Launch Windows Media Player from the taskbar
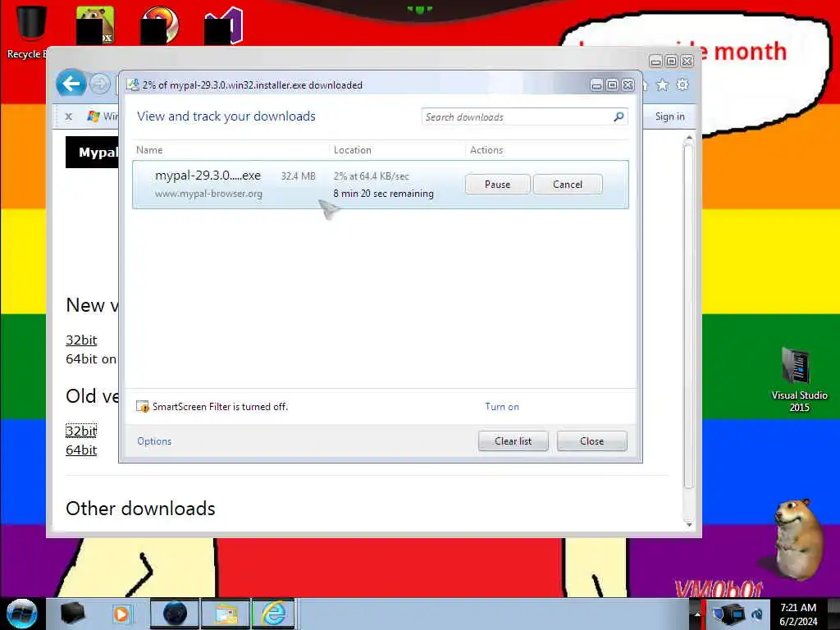This screenshot has width=840, height=630. click(x=121, y=614)
